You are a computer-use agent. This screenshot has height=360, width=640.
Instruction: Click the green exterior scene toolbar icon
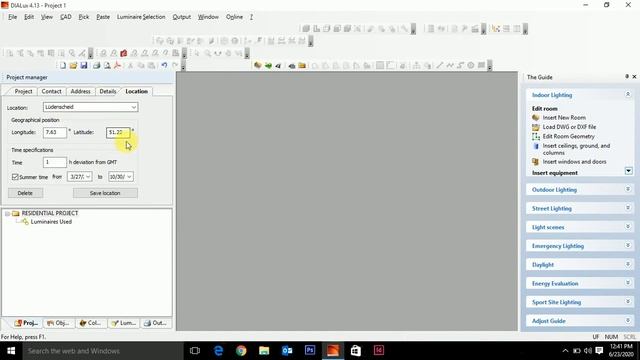point(268,65)
